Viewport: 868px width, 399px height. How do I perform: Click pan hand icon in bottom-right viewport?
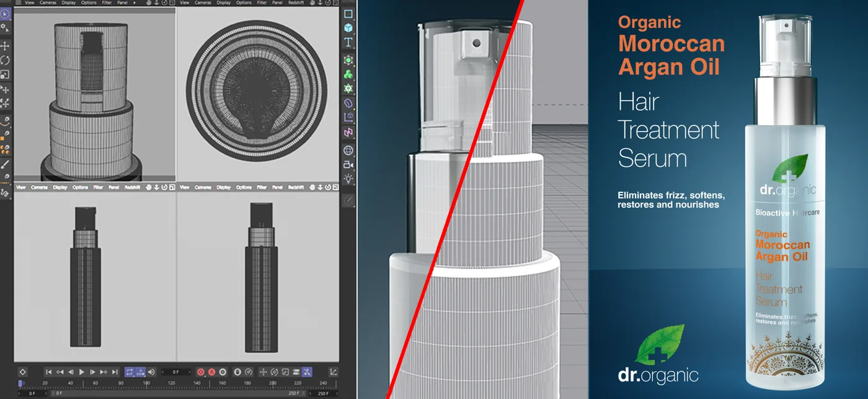[x=312, y=187]
